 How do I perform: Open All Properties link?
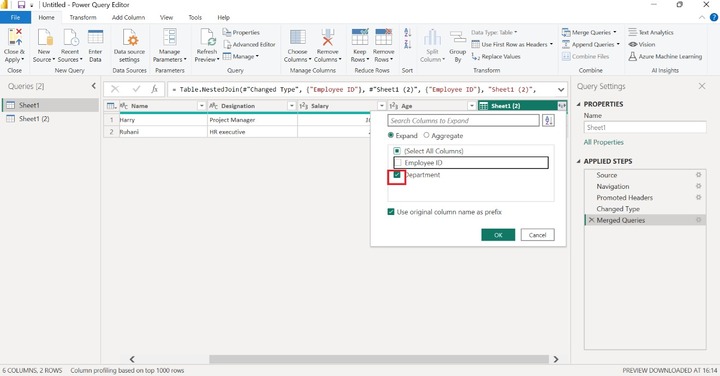coord(603,142)
